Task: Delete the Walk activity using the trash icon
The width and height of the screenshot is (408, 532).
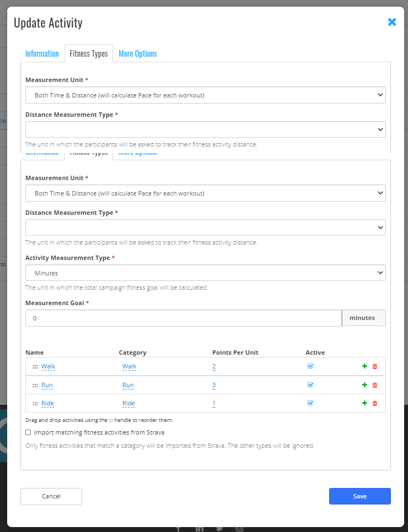Action: pos(375,366)
